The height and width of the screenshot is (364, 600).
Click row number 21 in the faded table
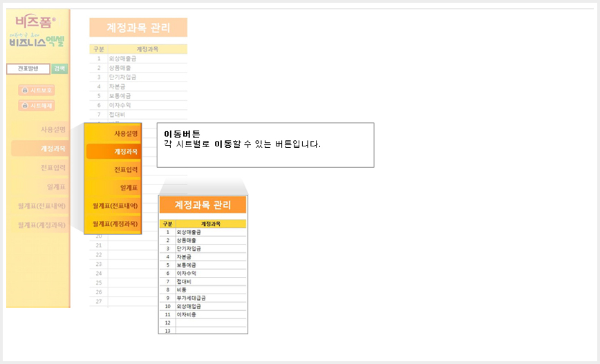click(99, 245)
